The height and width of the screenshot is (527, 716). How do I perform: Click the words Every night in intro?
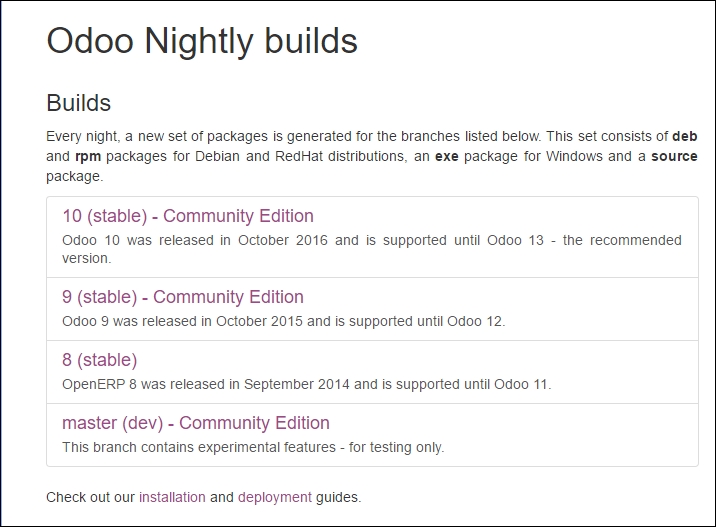(x=83, y=136)
